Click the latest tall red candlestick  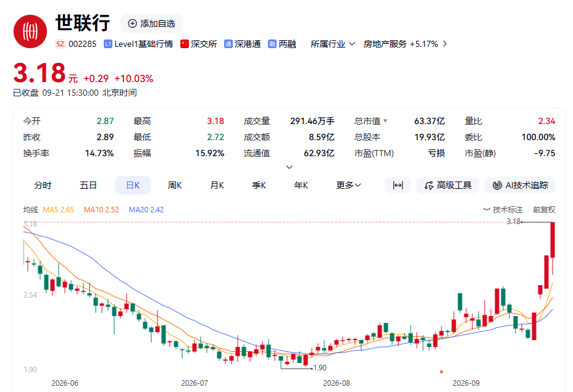[553, 240]
